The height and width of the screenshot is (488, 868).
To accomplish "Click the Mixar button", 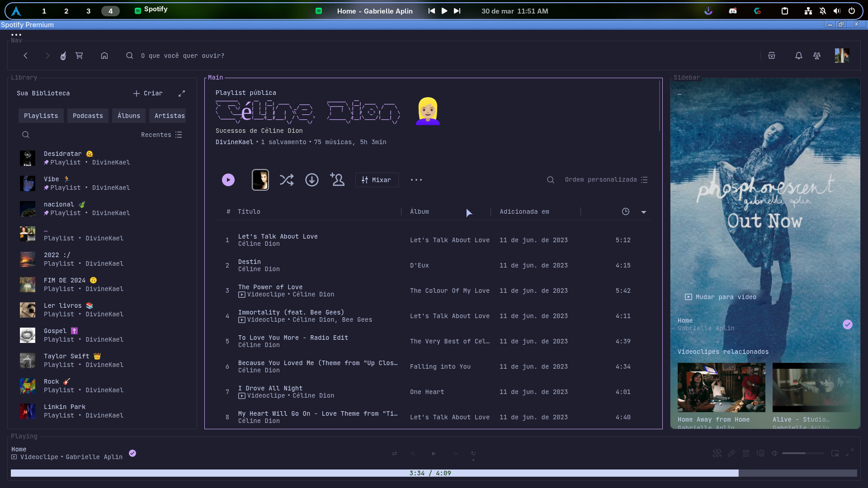I will pos(376,180).
